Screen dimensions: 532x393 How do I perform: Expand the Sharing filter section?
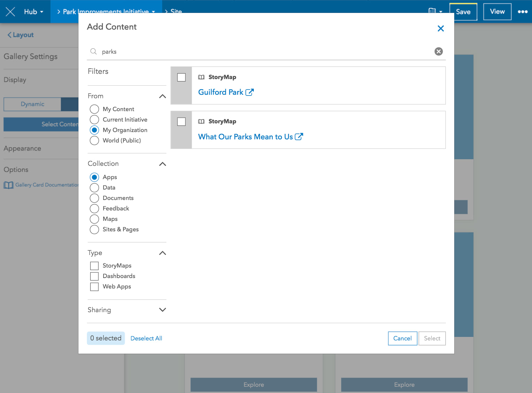[162, 310]
